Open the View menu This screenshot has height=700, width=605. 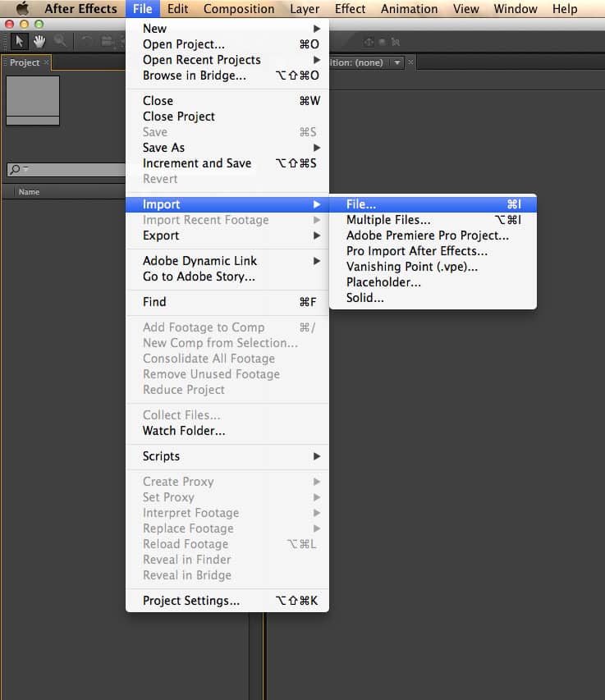465,8
